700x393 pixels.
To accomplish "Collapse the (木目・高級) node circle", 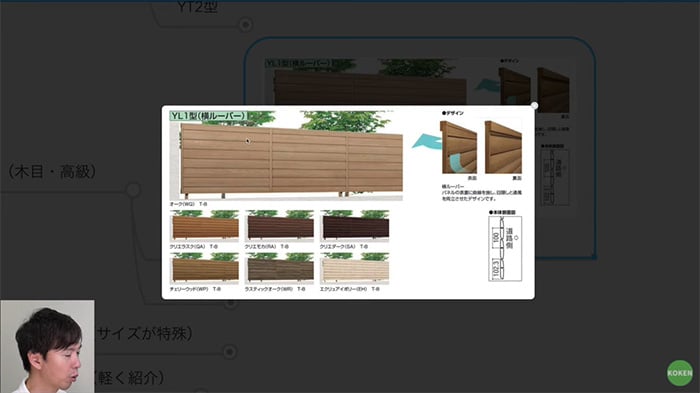I will [x=133, y=190].
